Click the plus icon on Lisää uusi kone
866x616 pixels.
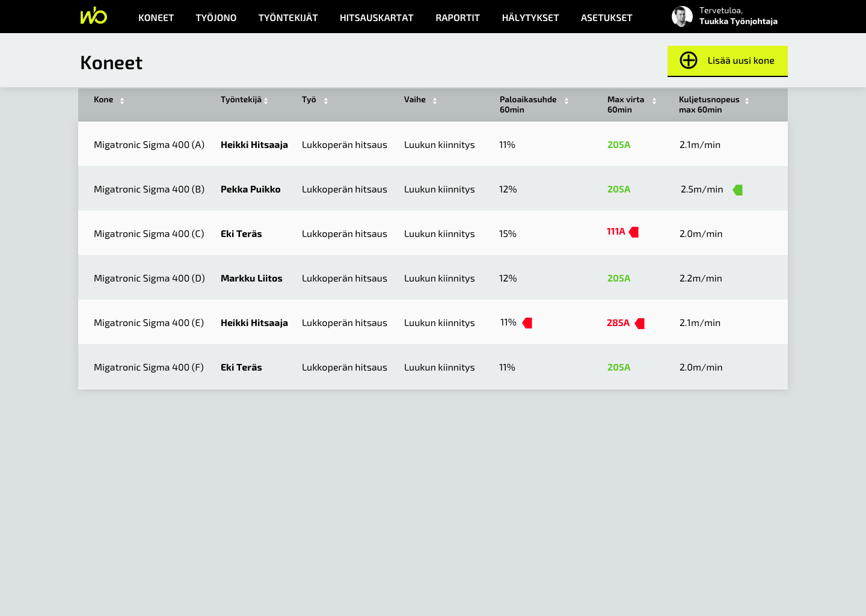[x=689, y=60]
